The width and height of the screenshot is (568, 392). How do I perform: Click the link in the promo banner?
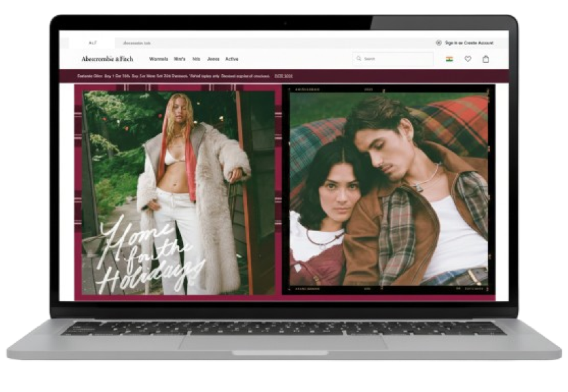(x=284, y=76)
